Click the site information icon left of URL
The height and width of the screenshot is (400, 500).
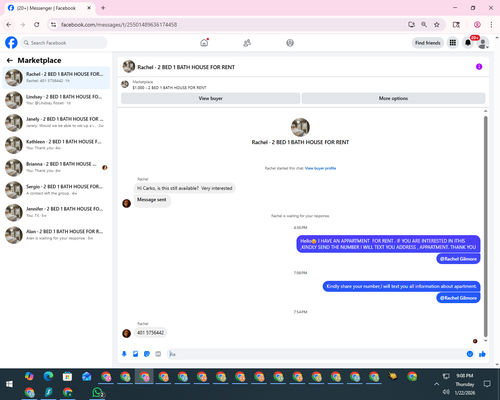pyautogui.click(x=53, y=24)
